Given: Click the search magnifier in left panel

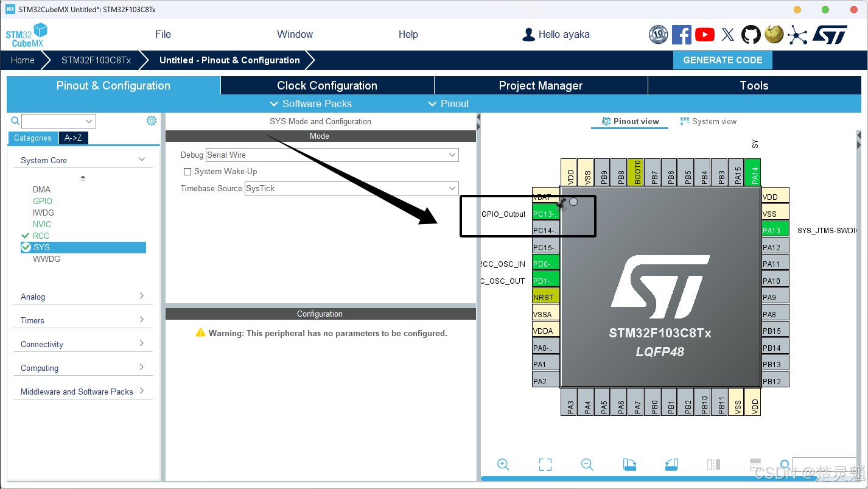Looking at the screenshot, I should pos(15,121).
